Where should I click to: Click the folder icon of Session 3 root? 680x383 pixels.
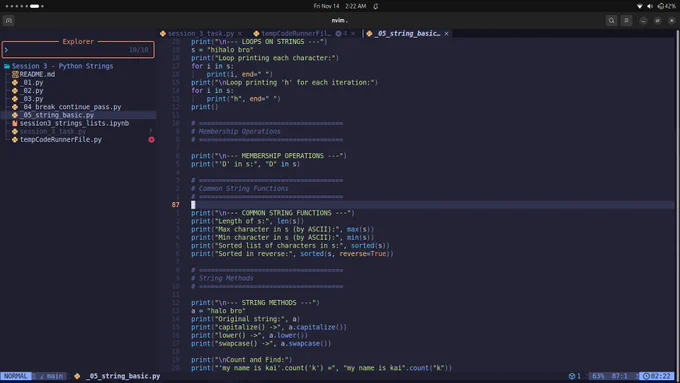tap(7, 66)
